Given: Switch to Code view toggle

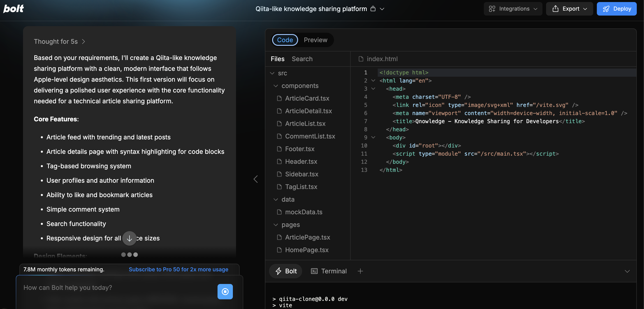Looking at the screenshot, I should tap(285, 40).
